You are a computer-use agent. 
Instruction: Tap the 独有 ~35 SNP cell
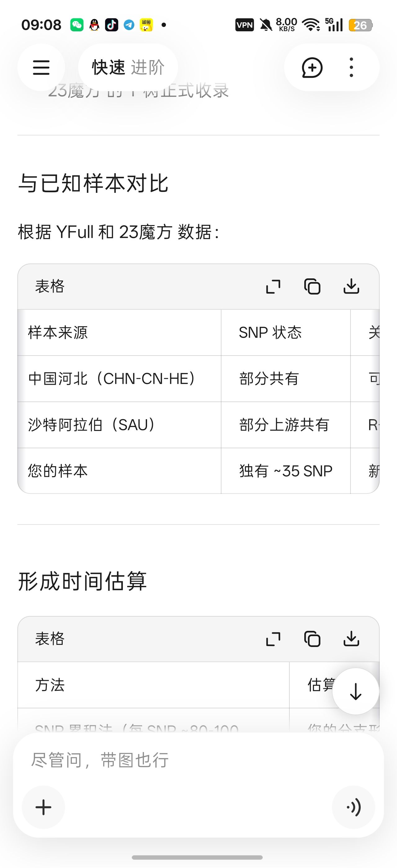click(286, 471)
